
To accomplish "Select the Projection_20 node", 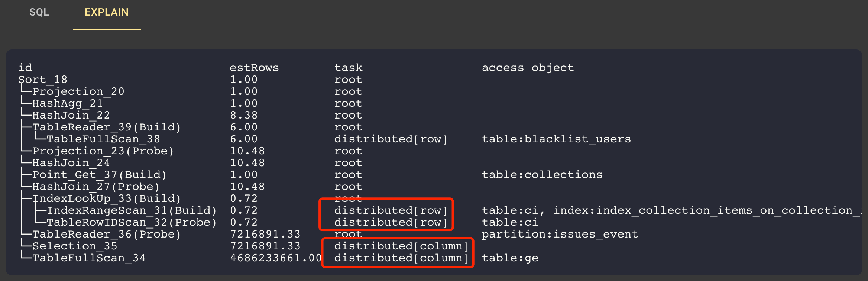I will click(x=78, y=91).
